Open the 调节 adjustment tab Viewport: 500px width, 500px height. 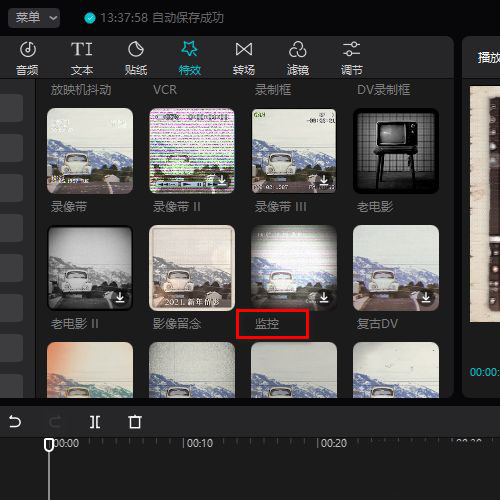pyautogui.click(x=351, y=58)
